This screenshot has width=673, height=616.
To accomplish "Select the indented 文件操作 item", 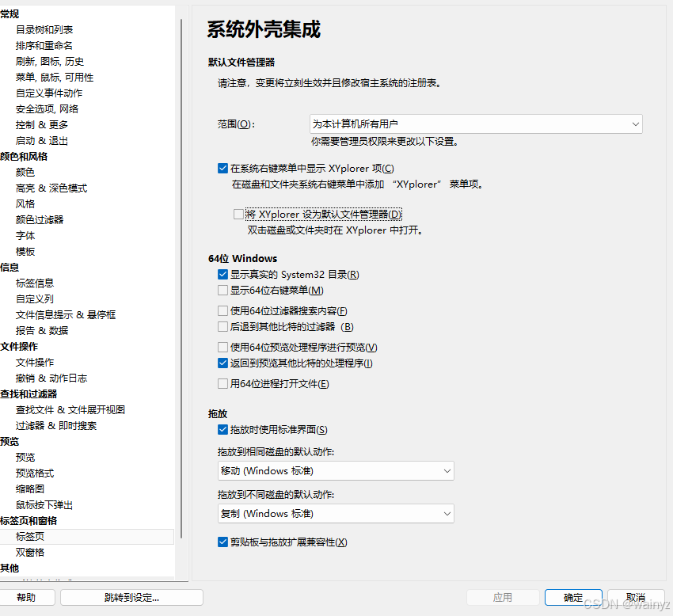I will point(35,363).
